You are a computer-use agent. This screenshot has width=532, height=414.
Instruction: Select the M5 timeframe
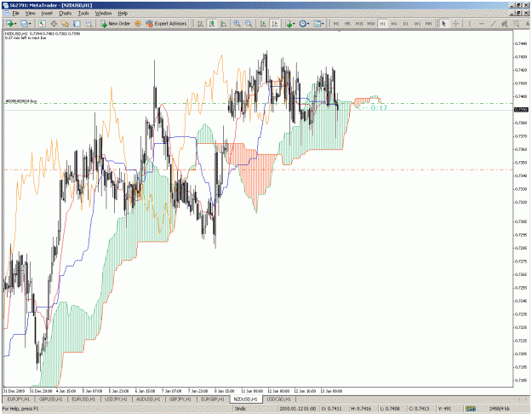[347, 24]
